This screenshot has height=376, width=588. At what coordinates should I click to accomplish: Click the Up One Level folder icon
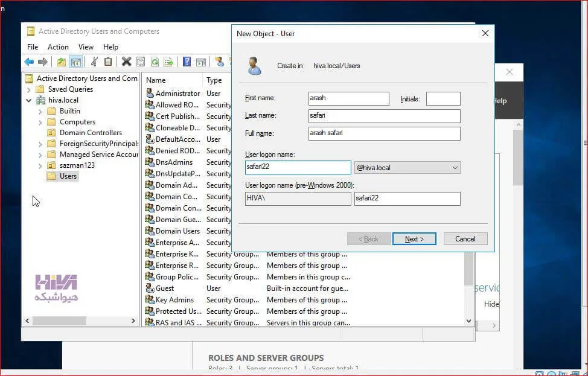(x=61, y=62)
